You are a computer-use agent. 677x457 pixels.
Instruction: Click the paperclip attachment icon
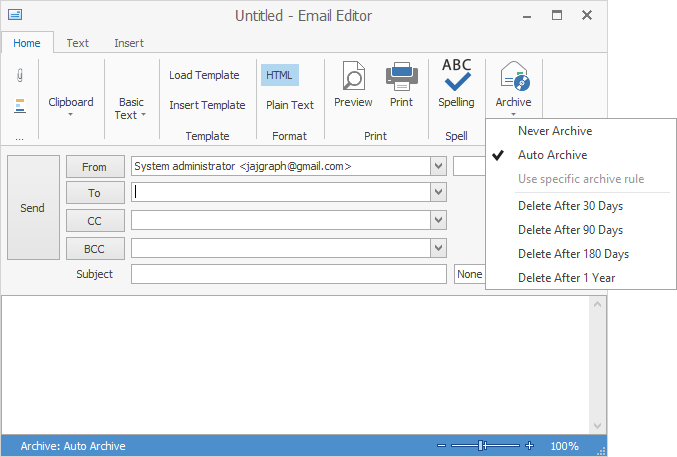click(x=20, y=75)
